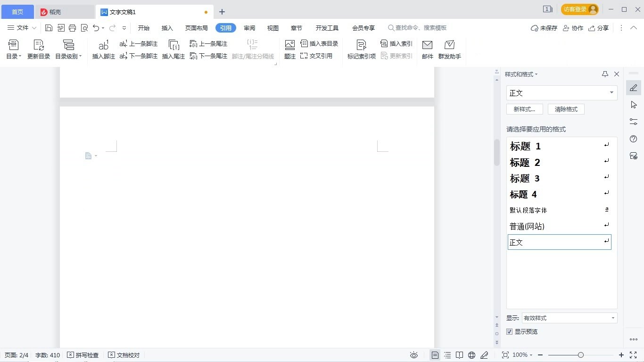
Task: Click the Caption (题注) icon
Action: click(x=289, y=45)
